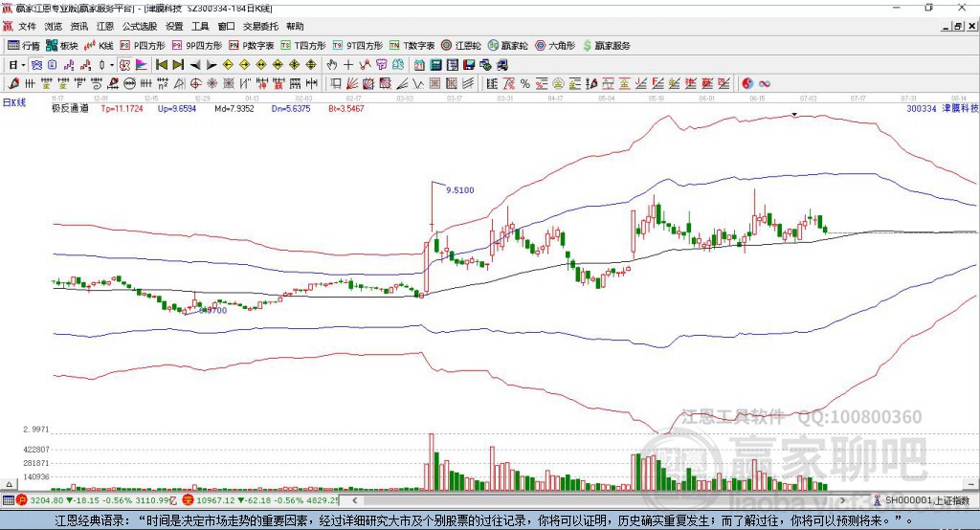Screen dimensions: 980x530
Task: Click the percent sign tool icon
Action: coord(525,84)
